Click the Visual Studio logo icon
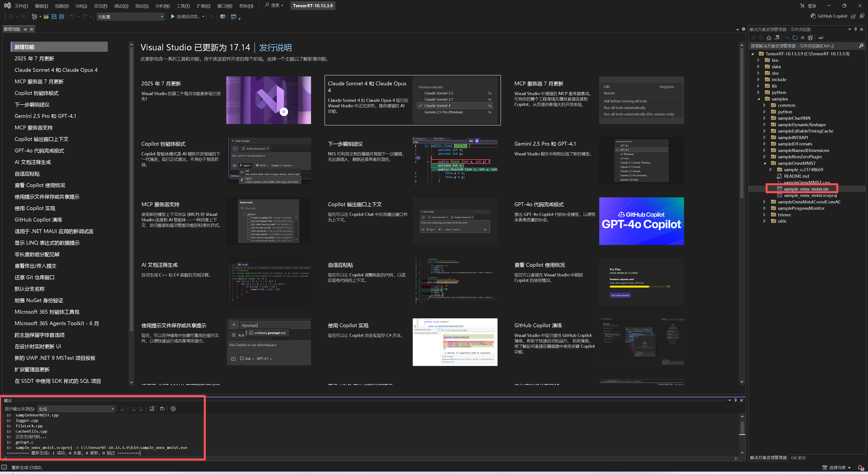The image size is (868, 474). 7,5
